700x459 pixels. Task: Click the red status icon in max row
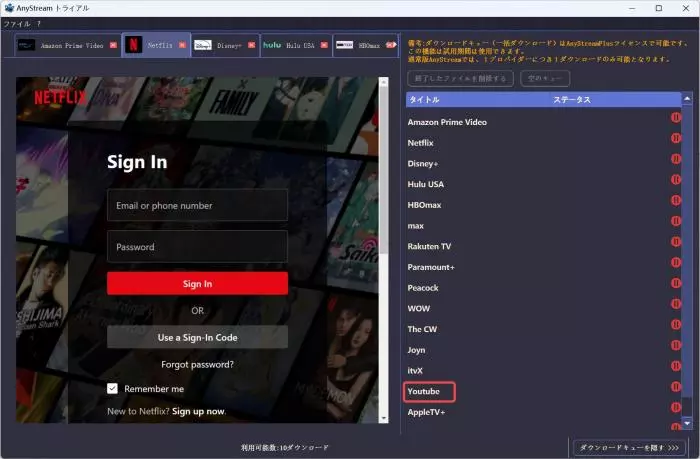coord(676,221)
